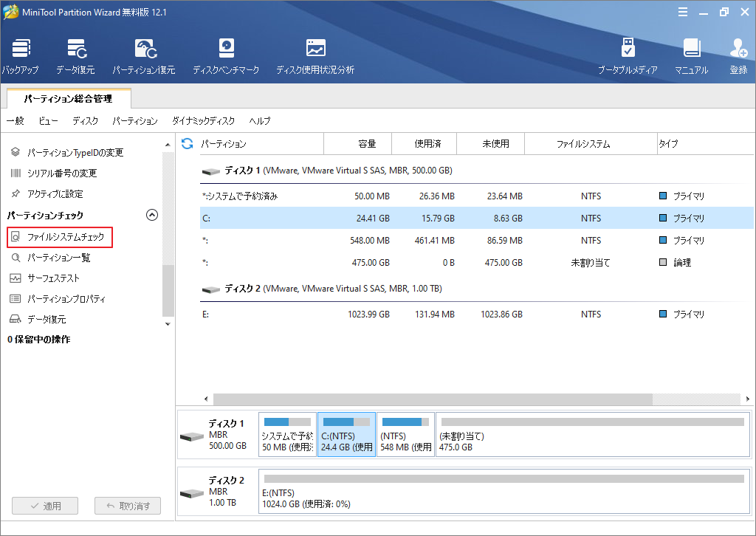Open the ダイナミックディスク menu
The height and width of the screenshot is (536, 756).
203,121
